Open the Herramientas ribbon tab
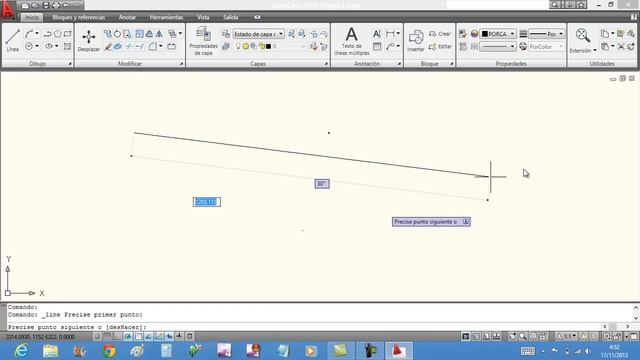640x360 pixels. click(x=166, y=17)
